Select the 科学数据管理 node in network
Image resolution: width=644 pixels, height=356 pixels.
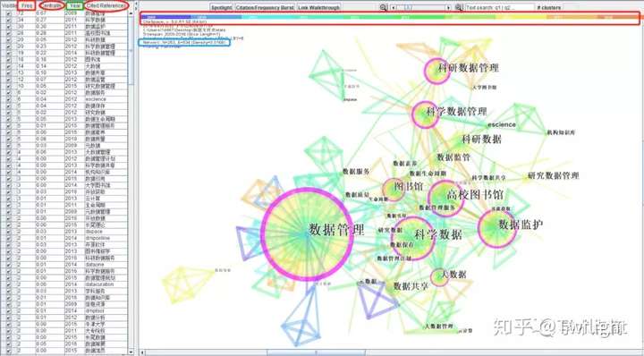tap(426, 114)
